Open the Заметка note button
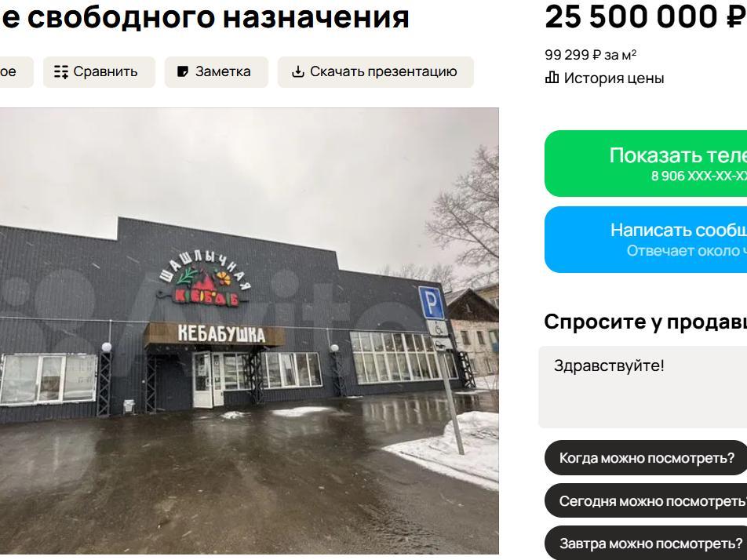 [x=217, y=72]
